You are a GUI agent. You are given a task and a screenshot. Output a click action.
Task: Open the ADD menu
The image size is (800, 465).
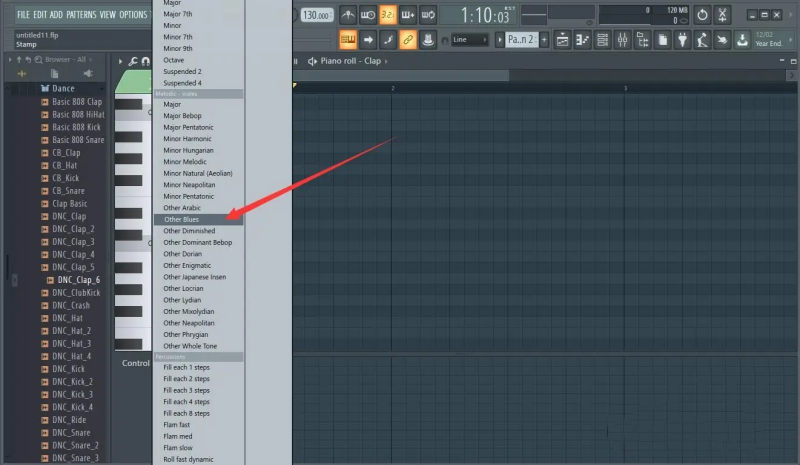click(x=56, y=14)
